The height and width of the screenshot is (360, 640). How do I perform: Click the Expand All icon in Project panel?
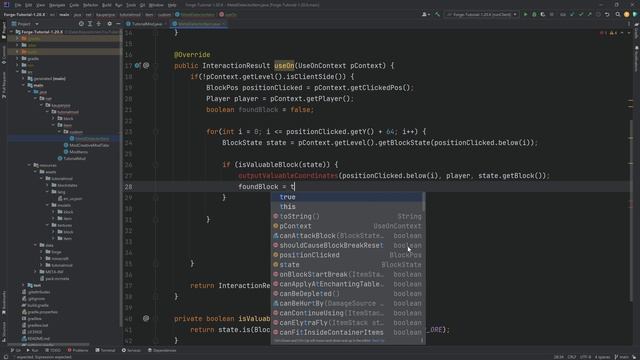[x=90, y=24]
